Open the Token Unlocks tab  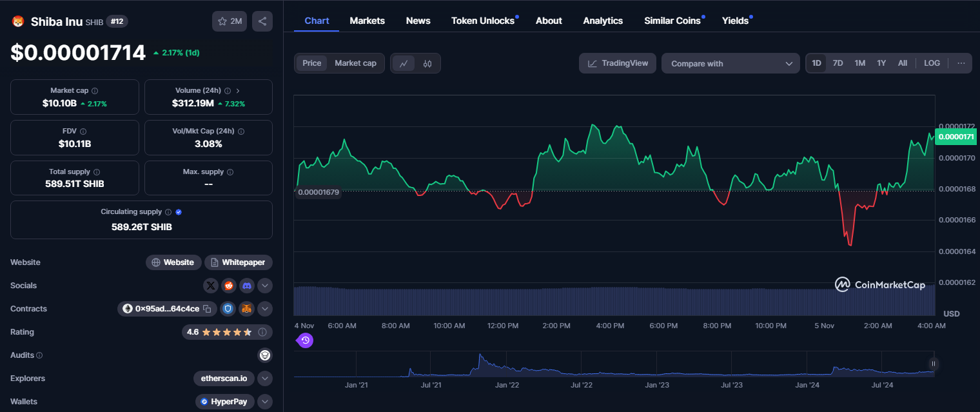click(484, 21)
